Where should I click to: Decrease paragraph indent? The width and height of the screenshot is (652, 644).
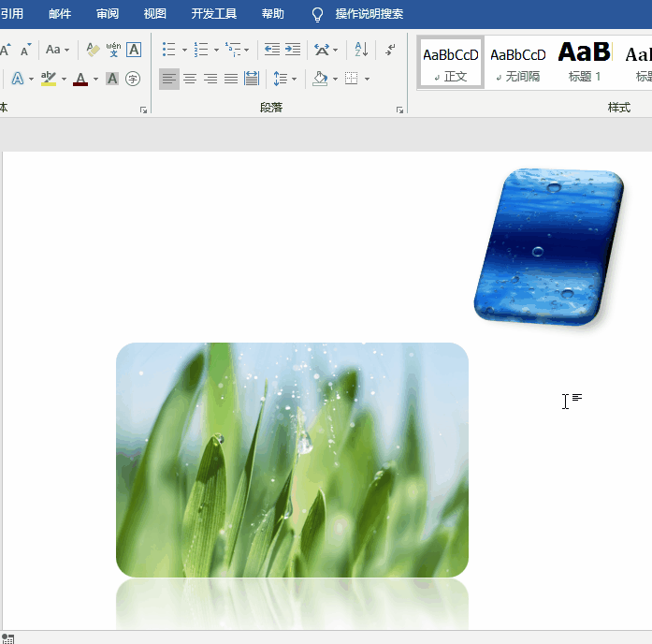(x=272, y=50)
